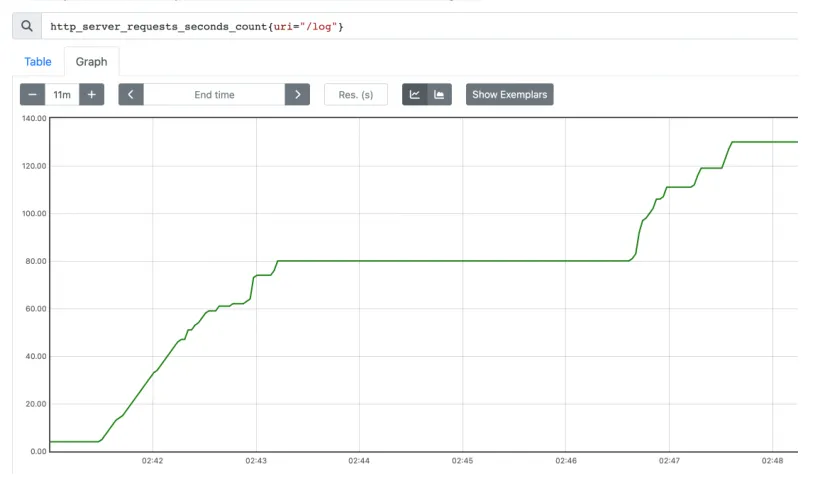This screenshot has width=821, height=481.
Task: Decrease the range with minus button
Action: [x=32, y=95]
